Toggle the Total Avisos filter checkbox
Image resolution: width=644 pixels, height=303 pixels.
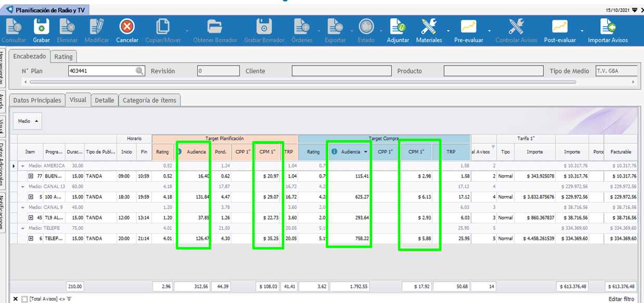tap(24, 299)
